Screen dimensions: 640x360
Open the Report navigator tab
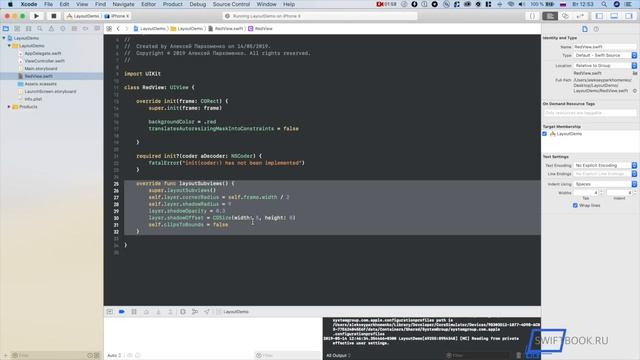97,29
